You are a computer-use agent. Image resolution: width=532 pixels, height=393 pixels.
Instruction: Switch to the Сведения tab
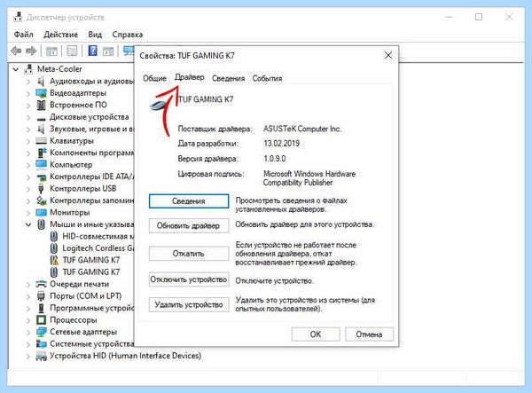click(x=229, y=78)
